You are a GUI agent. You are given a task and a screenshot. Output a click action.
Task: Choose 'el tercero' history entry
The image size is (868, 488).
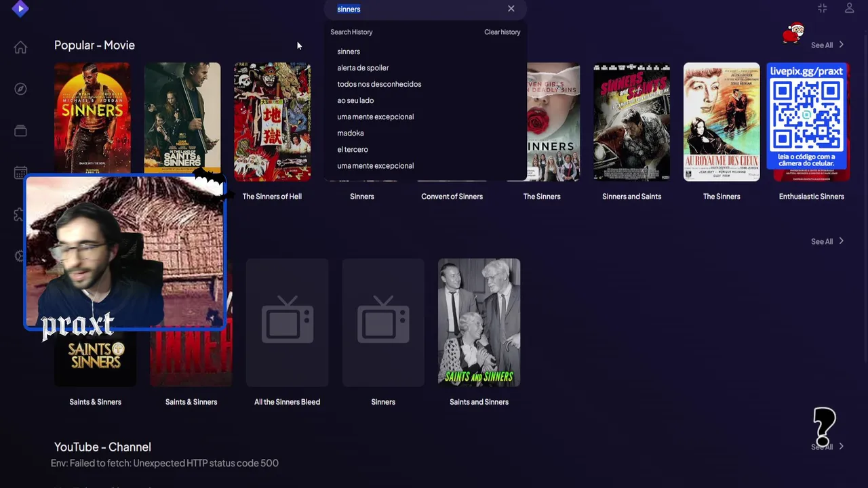pos(353,149)
